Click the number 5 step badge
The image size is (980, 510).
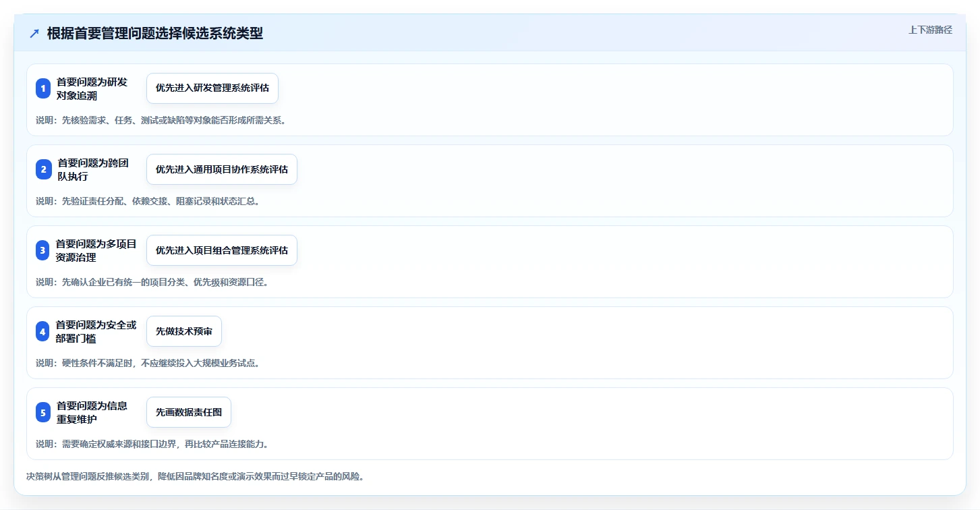43,412
